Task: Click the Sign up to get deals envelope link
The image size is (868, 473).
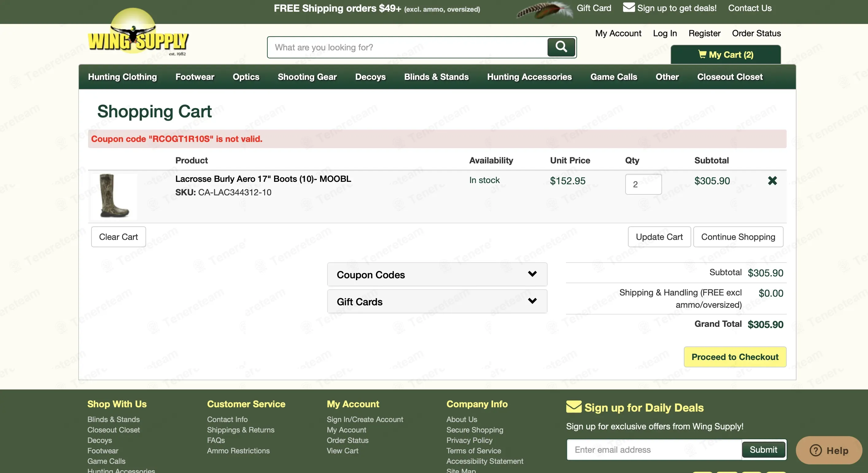Action: [x=669, y=8]
